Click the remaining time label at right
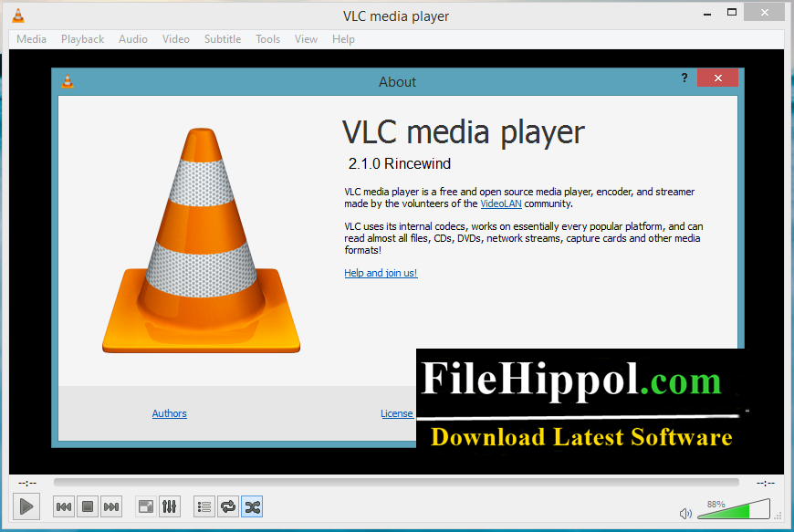This screenshot has width=794, height=532. point(765,483)
